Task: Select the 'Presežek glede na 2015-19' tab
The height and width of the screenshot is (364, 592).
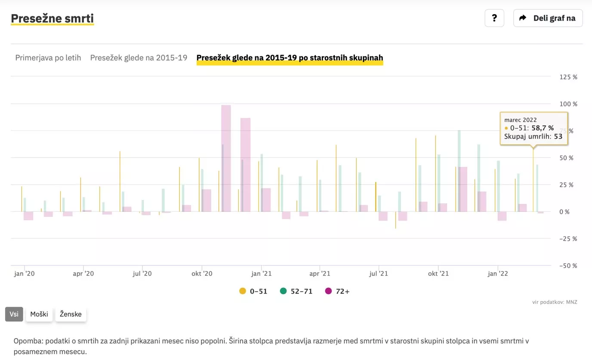Action: (139, 58)
